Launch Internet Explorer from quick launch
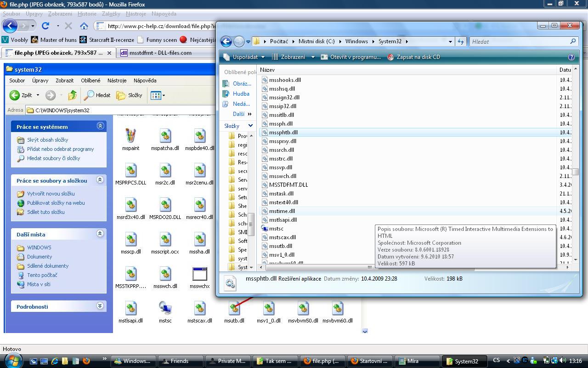 click(x=55, y=361)
